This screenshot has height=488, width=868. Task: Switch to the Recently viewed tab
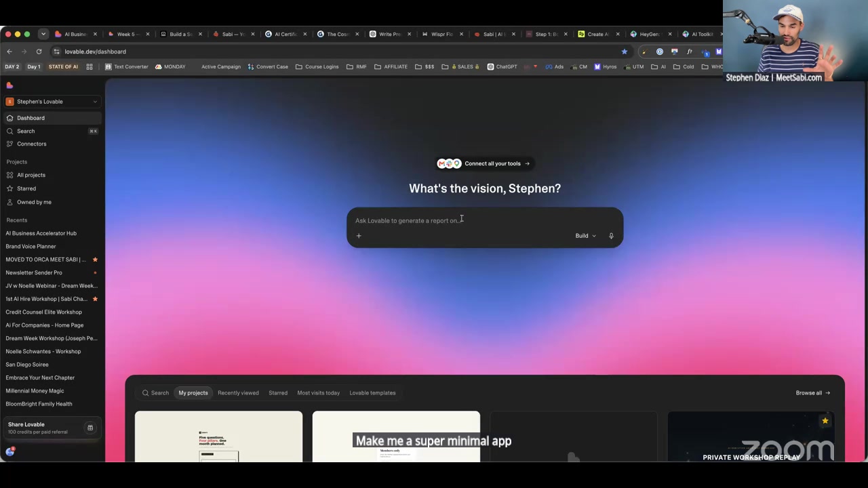(x=238, y=393)
